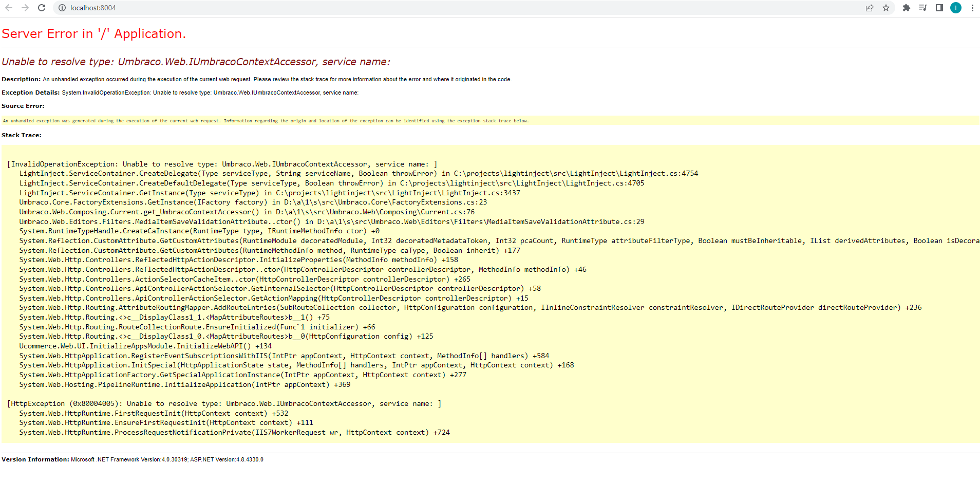Click the 'LightInject.ServiceContainer.CreateDefaultDelegate' stack line
This screenshot has width=980, height=482.
coord(332,183)
